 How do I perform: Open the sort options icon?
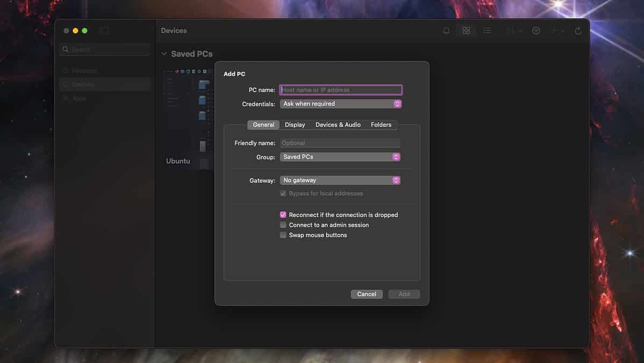tap(512, 30)
